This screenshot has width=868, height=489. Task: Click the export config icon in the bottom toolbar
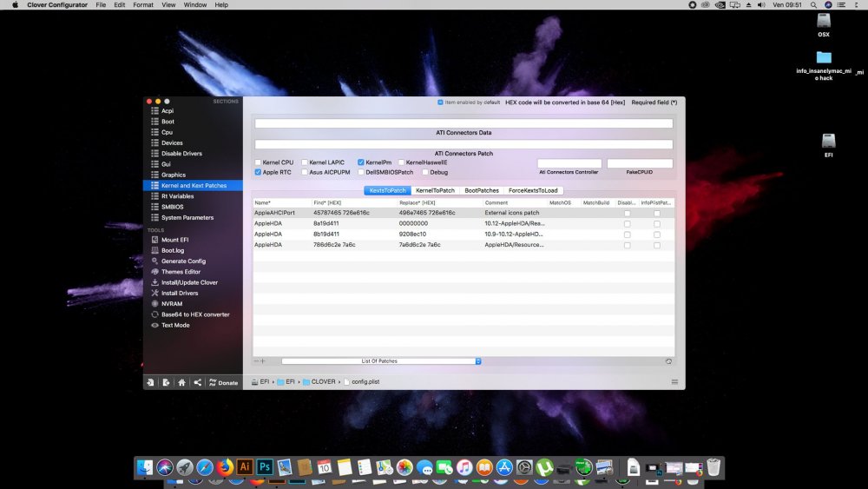click(166, 382)
